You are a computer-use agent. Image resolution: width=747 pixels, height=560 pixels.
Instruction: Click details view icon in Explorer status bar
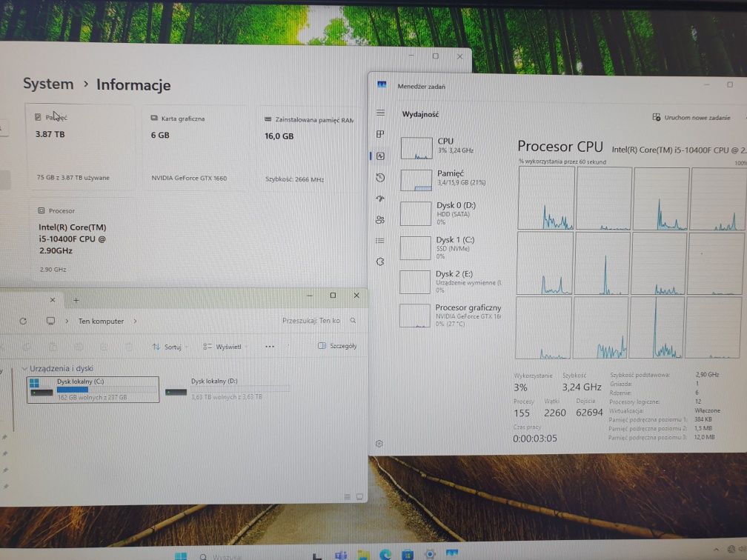click(x=348, y=496)
